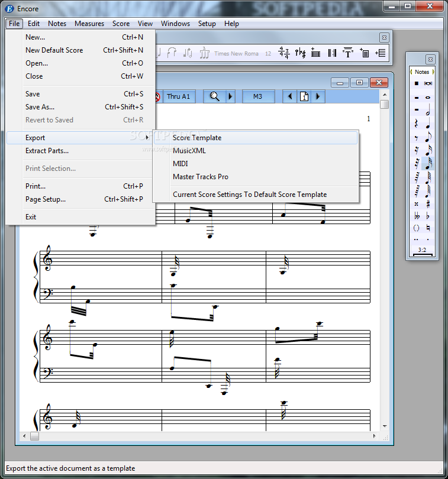Click the barline types toolbar icon
Image resolution: width=448 pixels, height=479 pixels.
pyautogui.click(x=332, y=53)
